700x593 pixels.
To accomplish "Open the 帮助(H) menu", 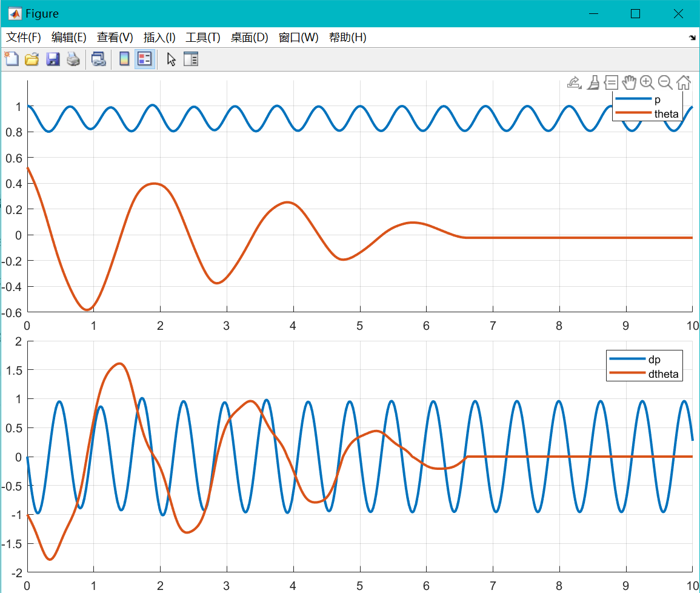I will pos(347,38).
